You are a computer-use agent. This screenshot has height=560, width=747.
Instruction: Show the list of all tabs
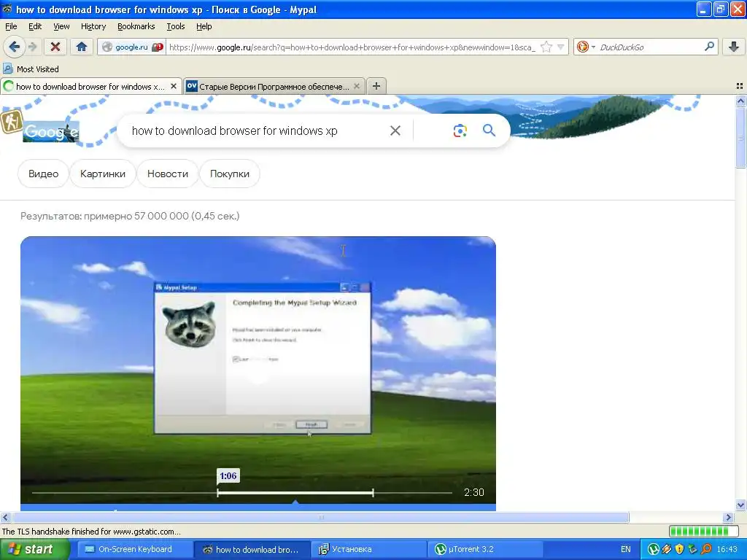tap(740, 86)
